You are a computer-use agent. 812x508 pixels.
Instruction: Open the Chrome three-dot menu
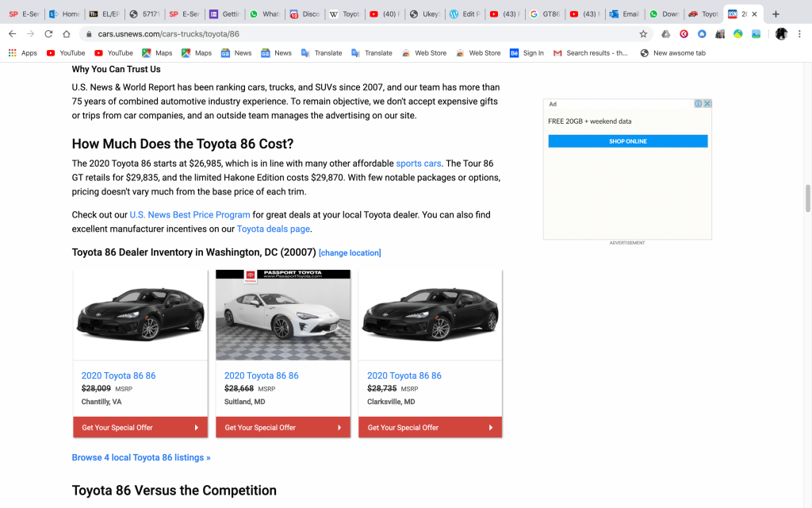click(x=800, y=34)
